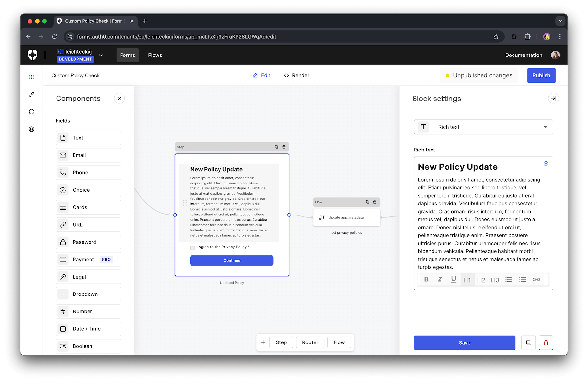
Task: Collapse the Block settings panel
Action: [553, 98]
